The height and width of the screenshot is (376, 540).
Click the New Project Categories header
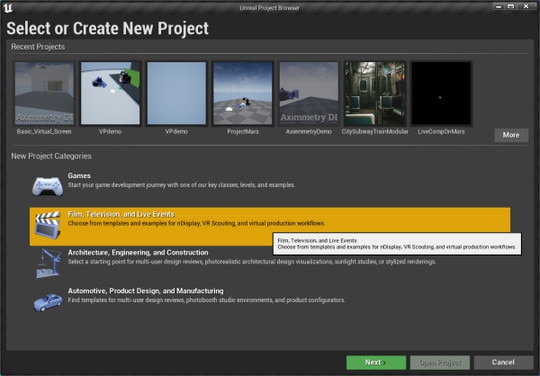51,156
